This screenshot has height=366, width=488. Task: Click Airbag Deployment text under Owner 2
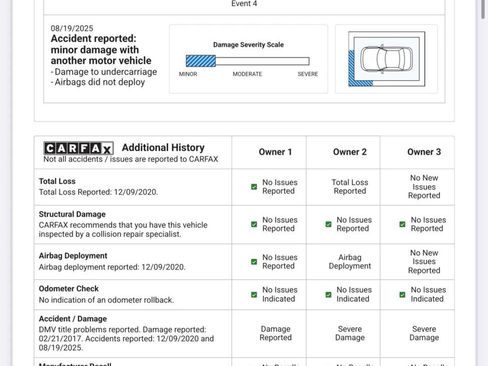[x=350, y=262]
